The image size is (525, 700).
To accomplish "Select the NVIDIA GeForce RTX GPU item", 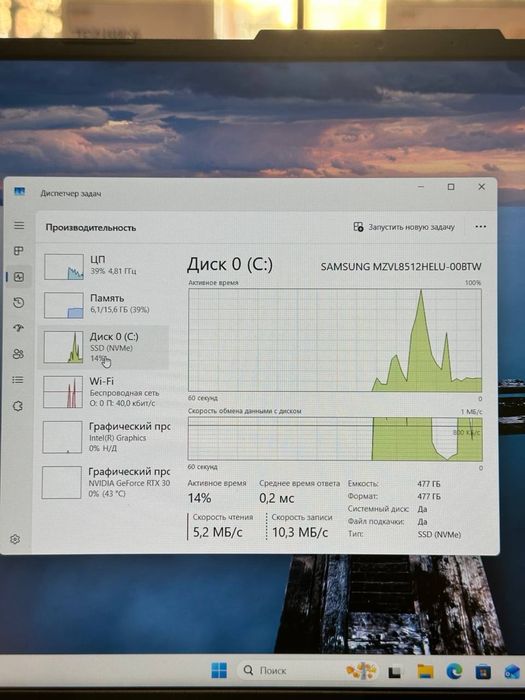I will [105, 482].
